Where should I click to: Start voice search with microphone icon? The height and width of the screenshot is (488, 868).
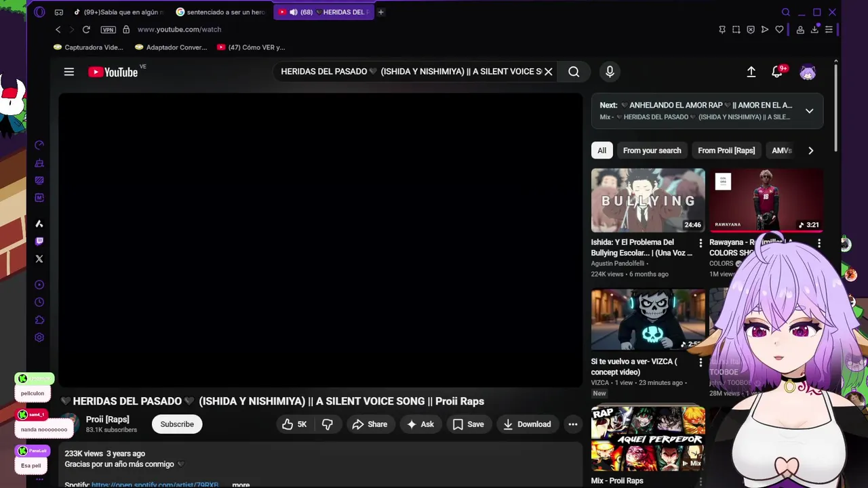[x=610, y=72]
